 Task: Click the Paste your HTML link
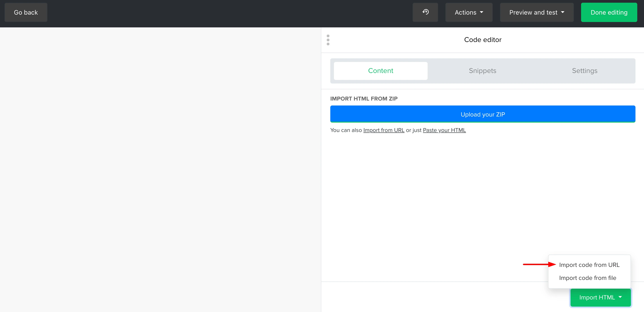click(x=444, y=130)
